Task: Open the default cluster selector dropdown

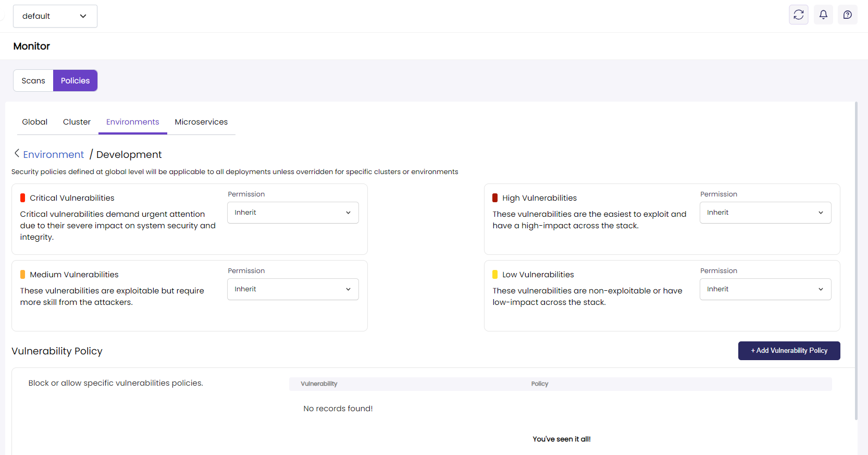Action: click(x=55, y=16)
